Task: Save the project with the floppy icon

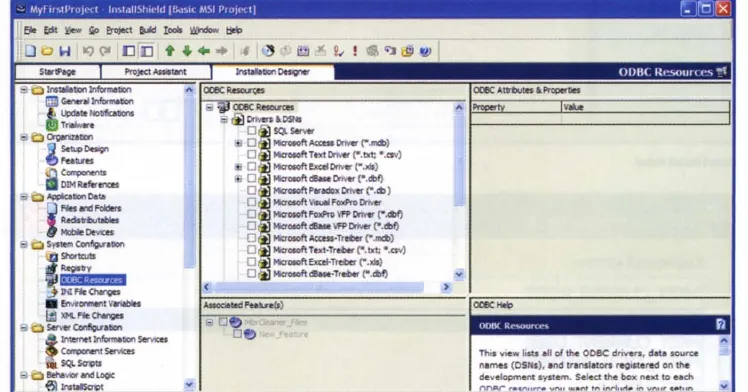Action: tap(64, 51)
